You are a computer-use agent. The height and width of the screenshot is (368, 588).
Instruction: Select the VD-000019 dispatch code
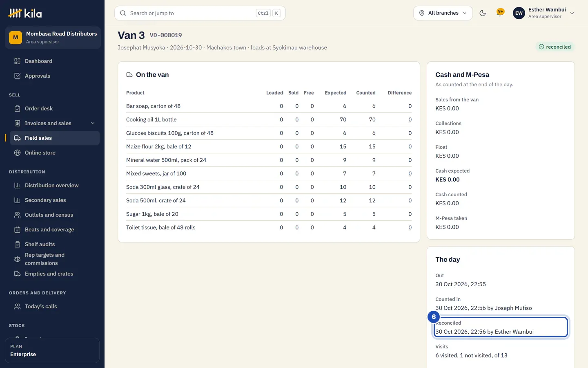click(166, 36)
